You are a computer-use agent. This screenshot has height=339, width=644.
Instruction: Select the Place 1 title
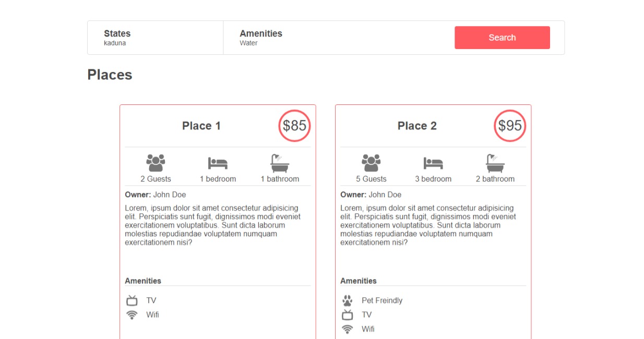point(201,126)
